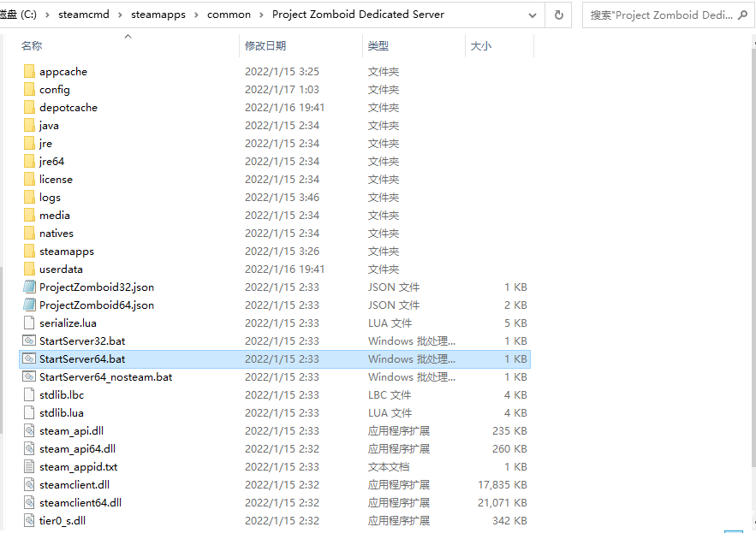Click the StartServer32.bat batch icon
The height and width of the screenshot is (533, 756).
29,341
